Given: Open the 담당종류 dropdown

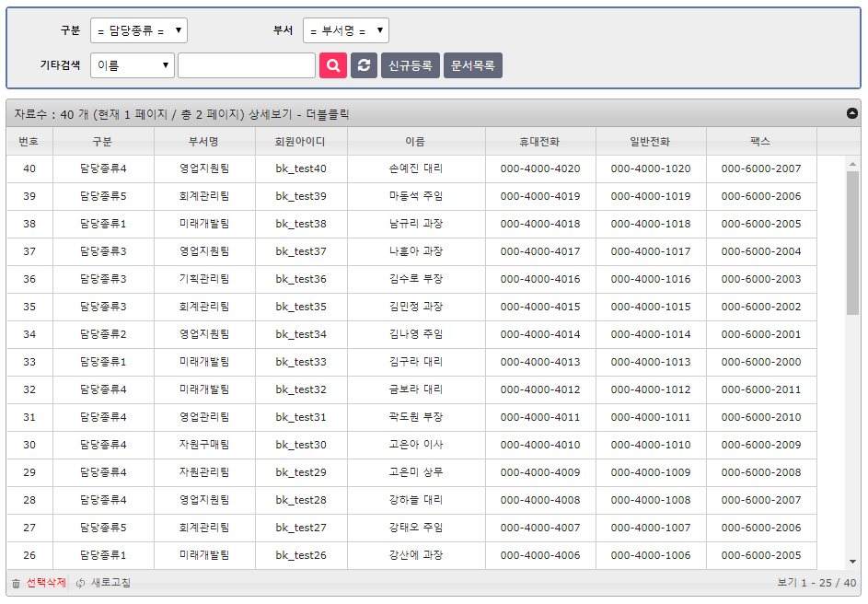Looking at the screenshot, I should 138,30.
